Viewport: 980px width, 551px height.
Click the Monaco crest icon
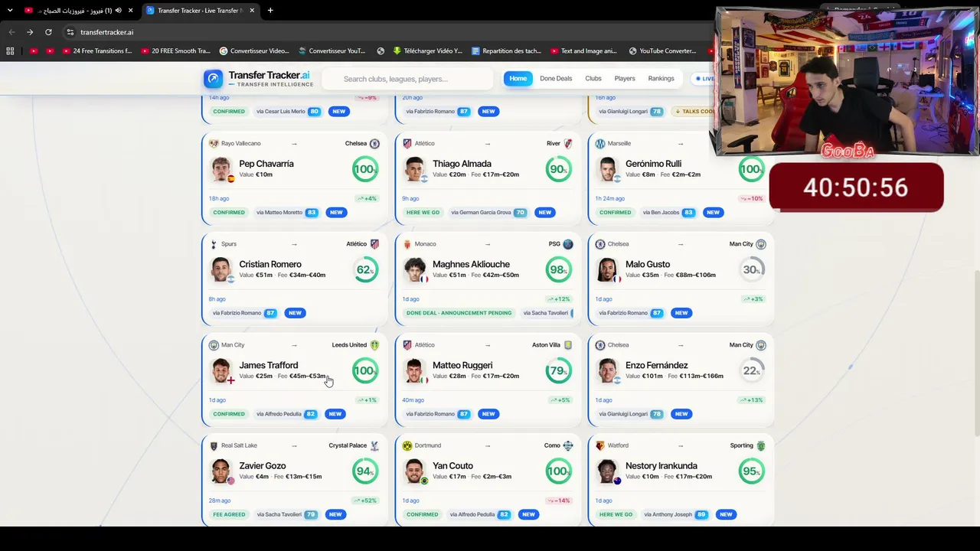[x=407, y=244]
